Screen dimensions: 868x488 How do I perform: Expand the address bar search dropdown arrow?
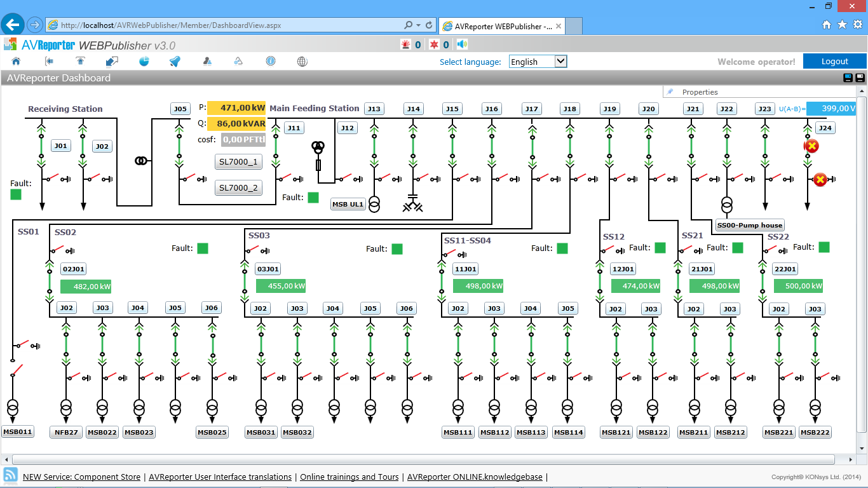point(418,25)
